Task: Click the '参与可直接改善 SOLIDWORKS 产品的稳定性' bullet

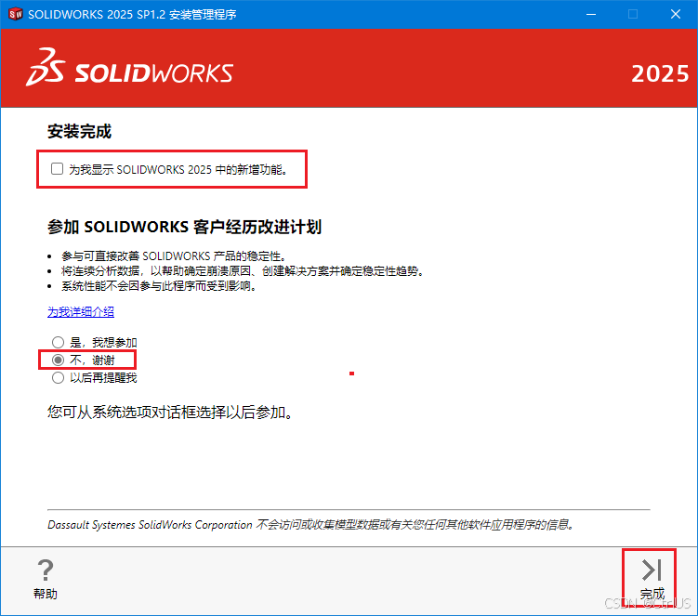Action: (x=174, y=256)
